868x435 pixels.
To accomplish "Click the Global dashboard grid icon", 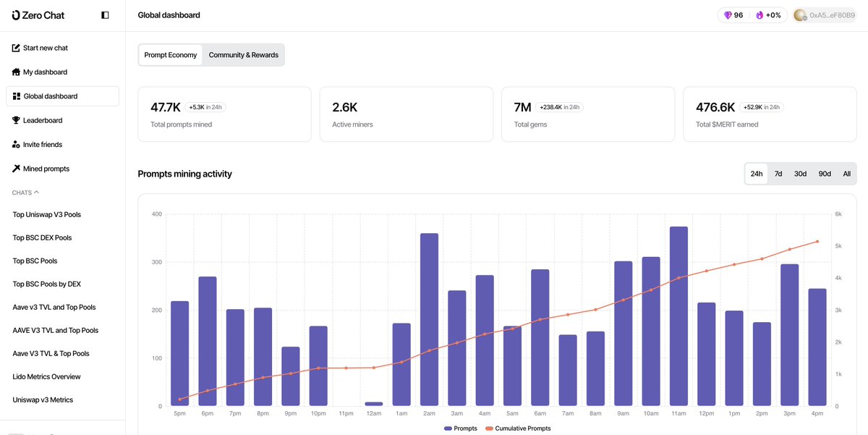I will coord(15,96).
